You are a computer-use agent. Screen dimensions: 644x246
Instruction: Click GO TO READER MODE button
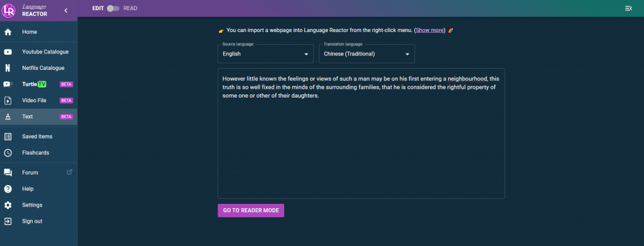pos(251,210)
